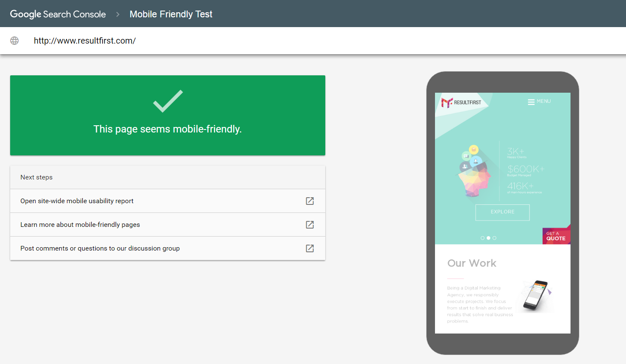Screen dimensions: 626x364
Task: Click the Mobile Friendly Test breadcrumb title
Action: (171, 14)
